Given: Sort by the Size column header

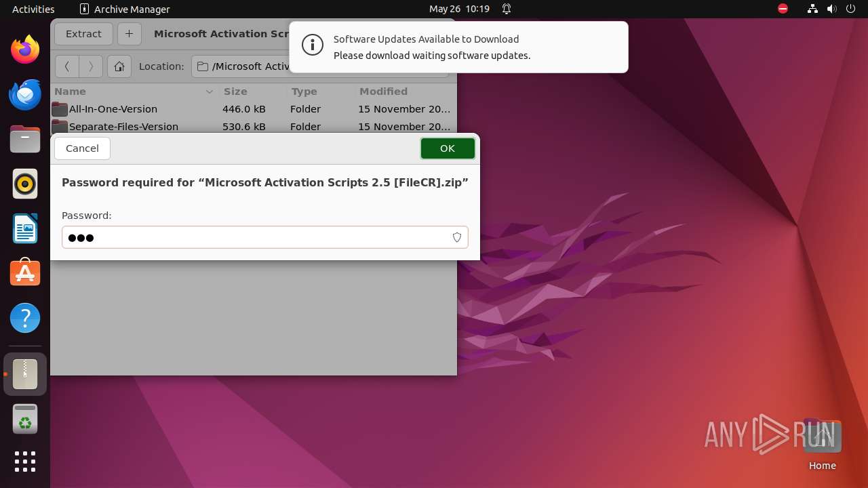Looking at the screenshot, I should pos(252,91).
